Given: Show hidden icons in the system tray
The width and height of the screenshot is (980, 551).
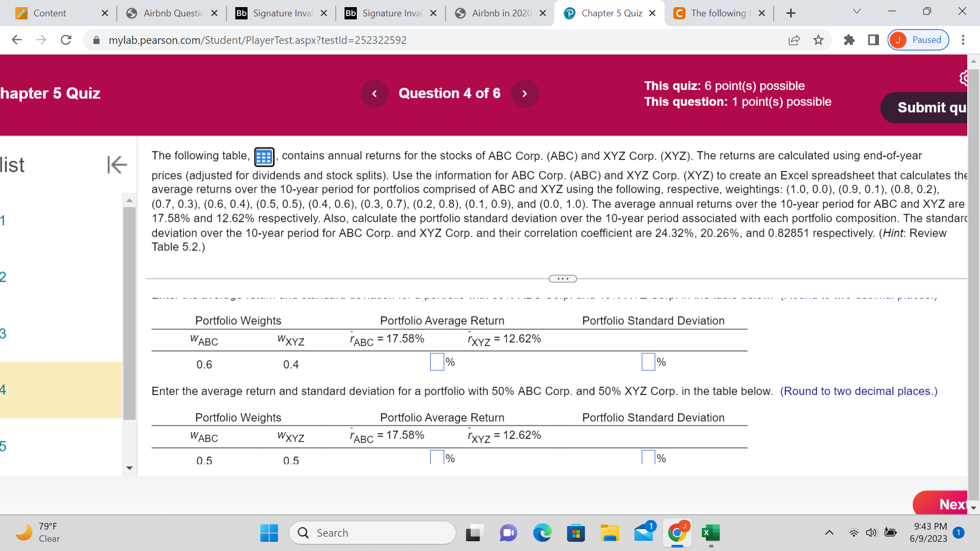Looking at the screenshot, I should (829, 533).
